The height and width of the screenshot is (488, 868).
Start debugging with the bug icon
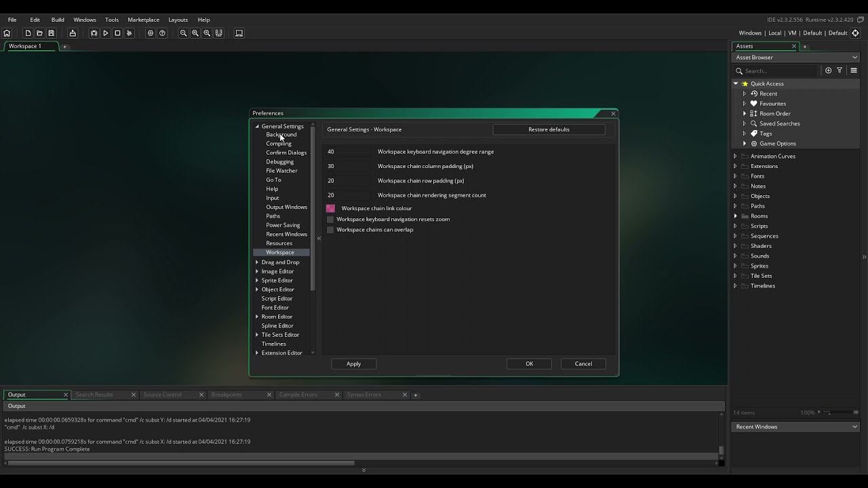point(94,33)
